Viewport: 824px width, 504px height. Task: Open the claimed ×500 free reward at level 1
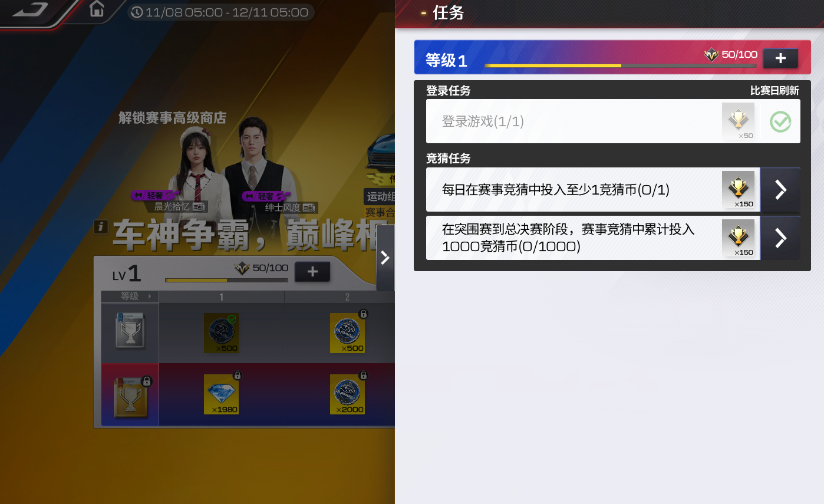[x=221, y=333]
